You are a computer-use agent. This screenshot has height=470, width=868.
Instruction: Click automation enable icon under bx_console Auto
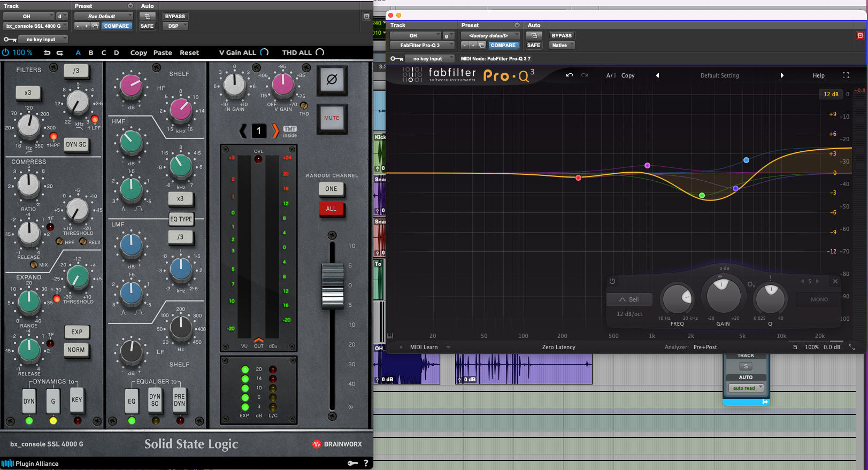[x=147, y=17]
